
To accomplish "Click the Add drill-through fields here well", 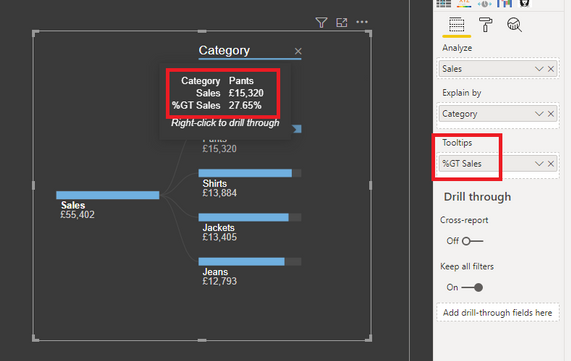I will 497,313.
